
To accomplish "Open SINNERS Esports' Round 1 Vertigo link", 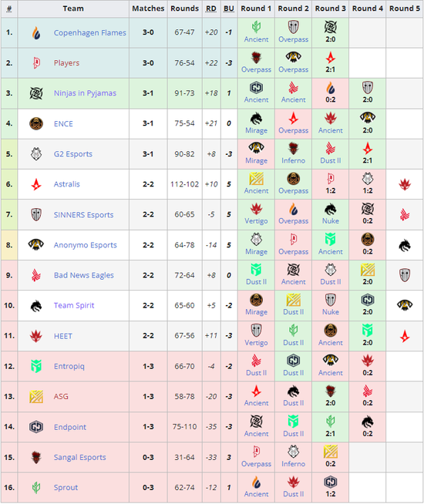I will tap(256, 221).
